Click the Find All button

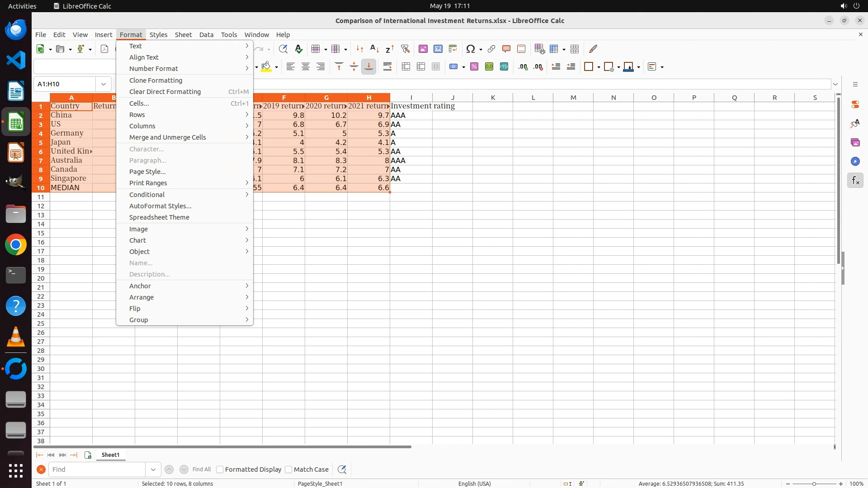[201, 469]
